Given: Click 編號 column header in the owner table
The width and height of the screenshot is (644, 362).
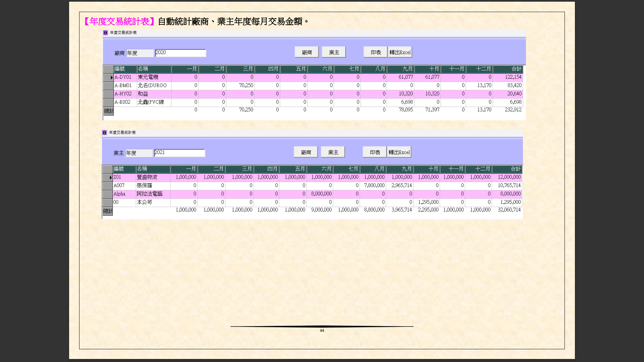Looking at the screenshot, I should 124,169.
